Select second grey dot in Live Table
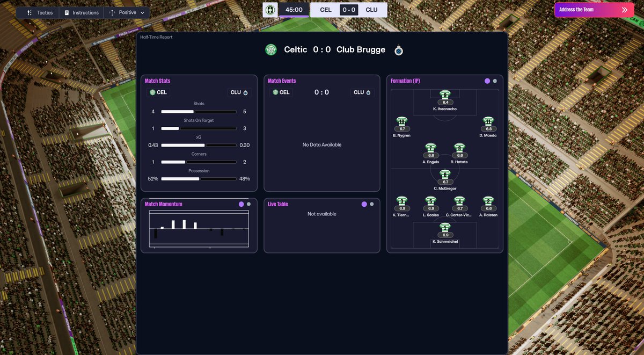644x355 pixels. coord(372,204)
